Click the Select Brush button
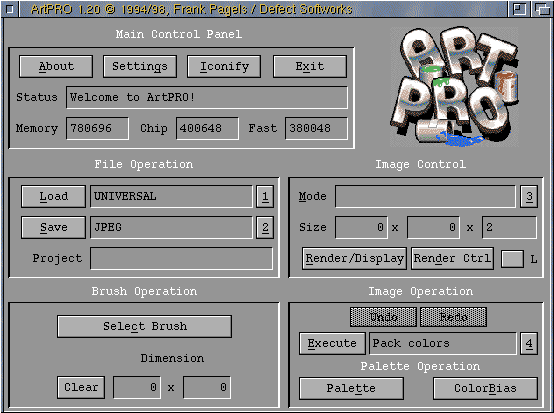 (145, 326)
